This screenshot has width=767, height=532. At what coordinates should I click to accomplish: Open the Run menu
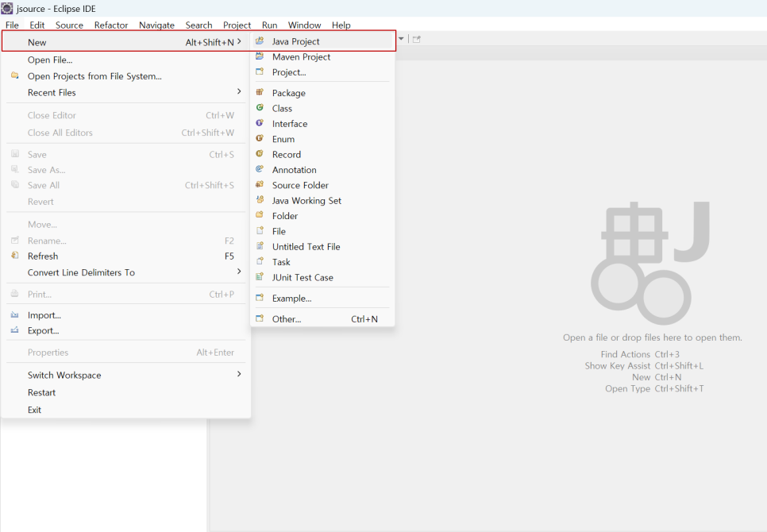[x=269, y=25]
